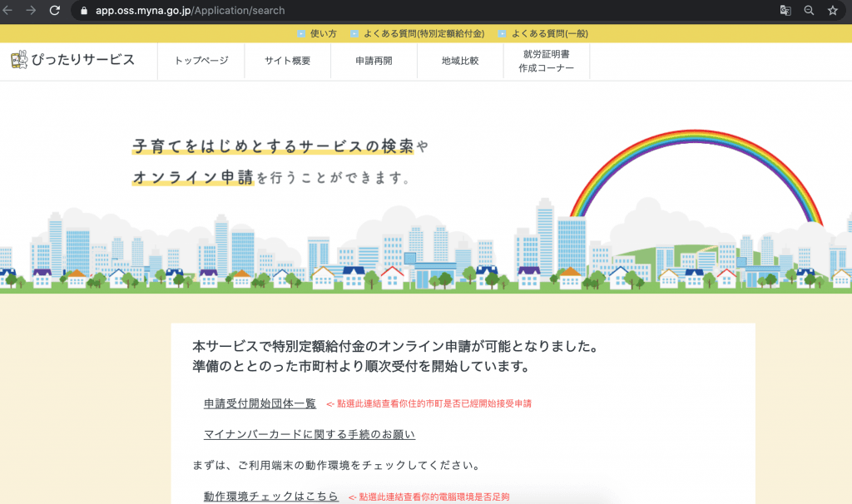Open browser search with magnifier icon
852x504 pixels.
pyautogui.click(x=809, y=11)
